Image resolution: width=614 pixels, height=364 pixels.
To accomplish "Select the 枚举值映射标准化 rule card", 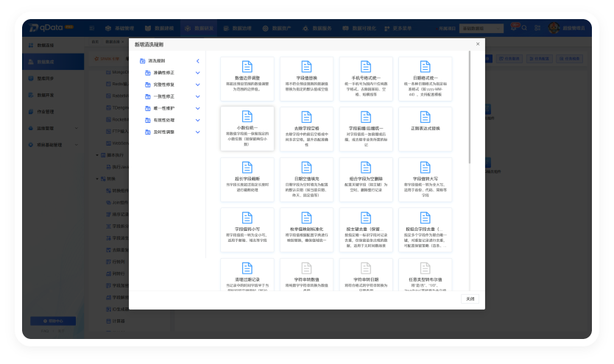I will point(306,230).
